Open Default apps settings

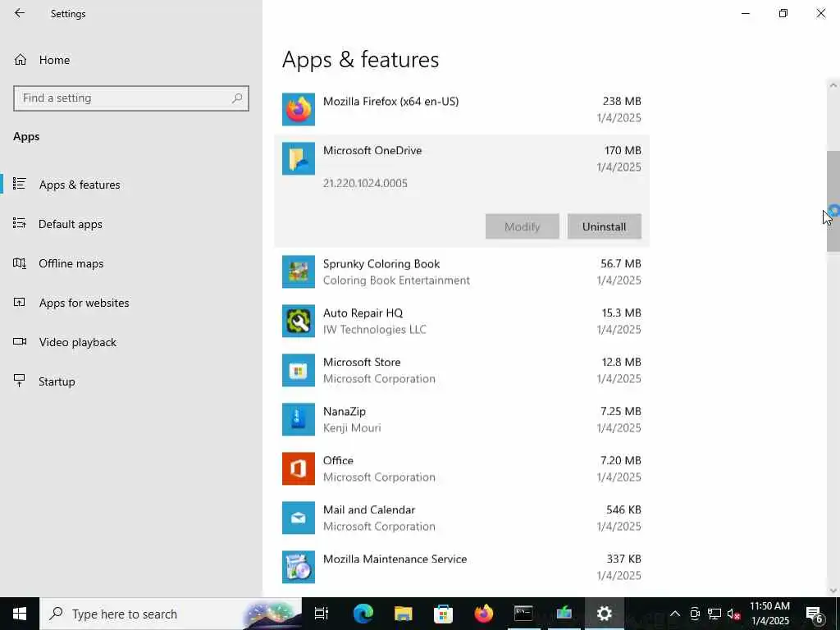click(x=131, y=224)
